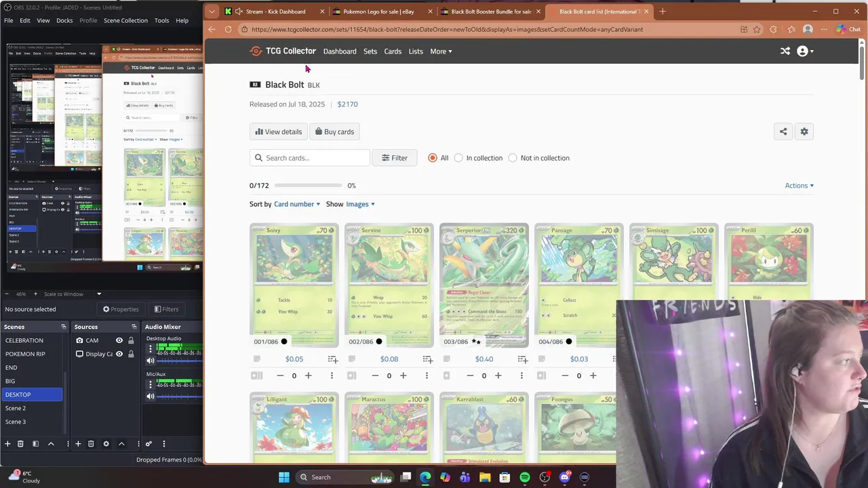Open Desktop Audio options menu dots in OBS

[x=151, y=348]
